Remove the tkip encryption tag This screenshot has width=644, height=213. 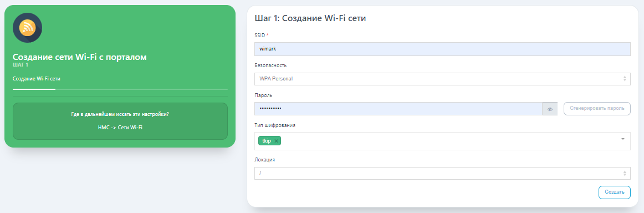click(x=277, y=141)
